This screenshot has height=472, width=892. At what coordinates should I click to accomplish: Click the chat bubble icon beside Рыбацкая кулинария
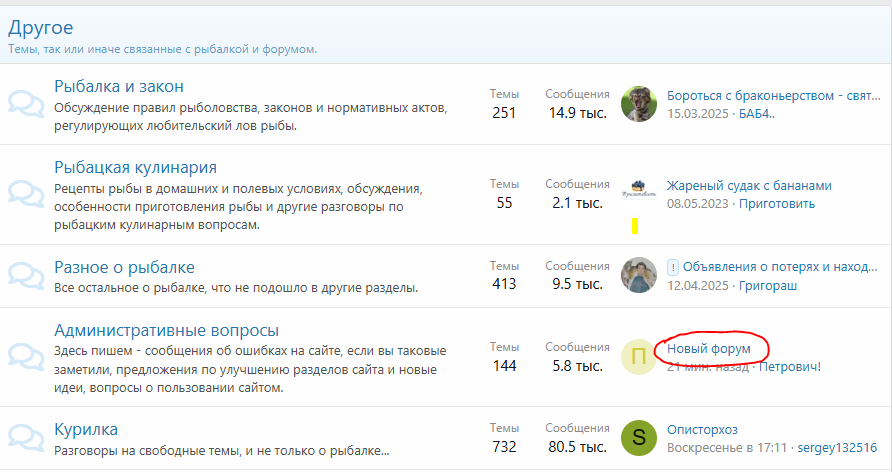26,194
